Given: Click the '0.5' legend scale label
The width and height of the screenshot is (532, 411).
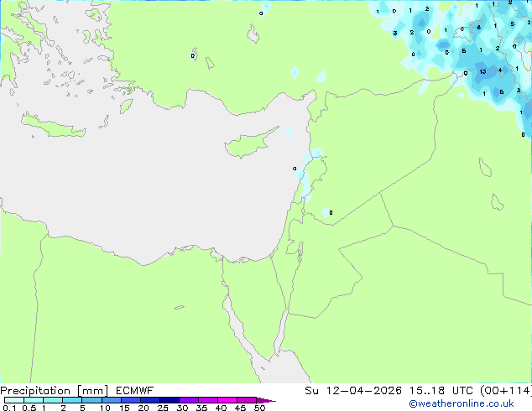Looking at the screenshot, I should 29,408.
